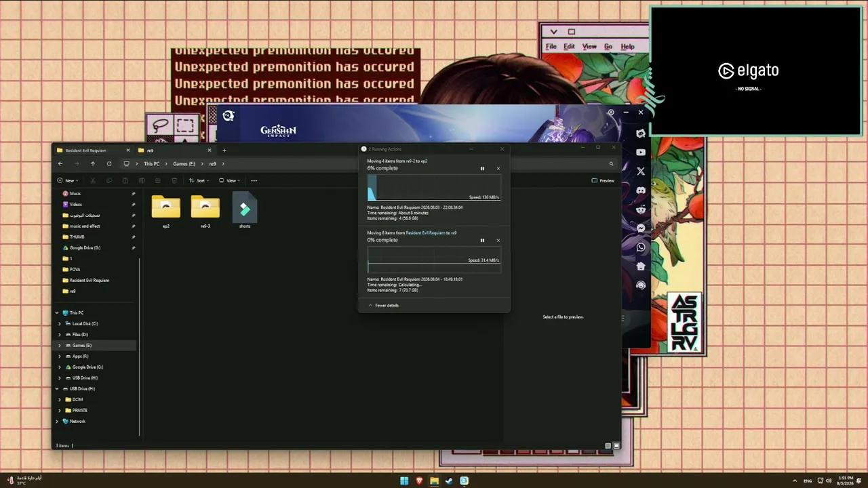Open Messenger icon in the right sidebar

click(641, 228)
